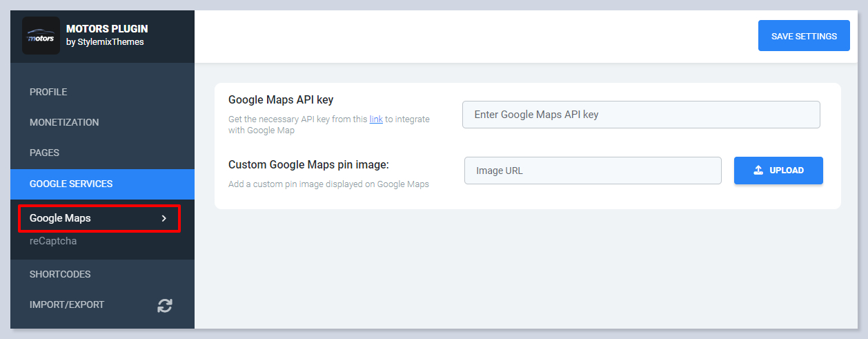Select Pages in the sidebar
868x339 pixels.
pyautogui.click(x=44, y=153)
